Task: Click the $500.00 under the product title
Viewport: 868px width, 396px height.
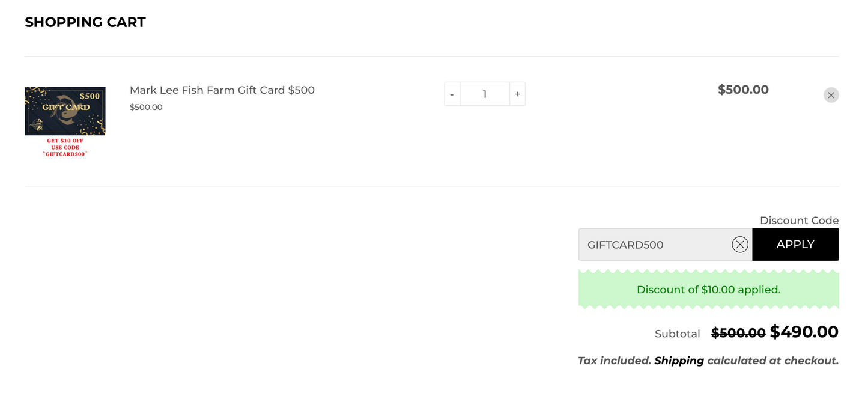Action: (146, 106)
